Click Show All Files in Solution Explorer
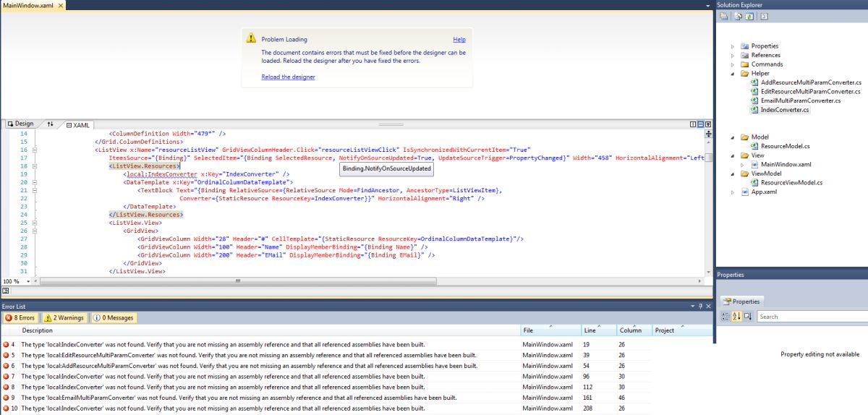 click(738, 16)
